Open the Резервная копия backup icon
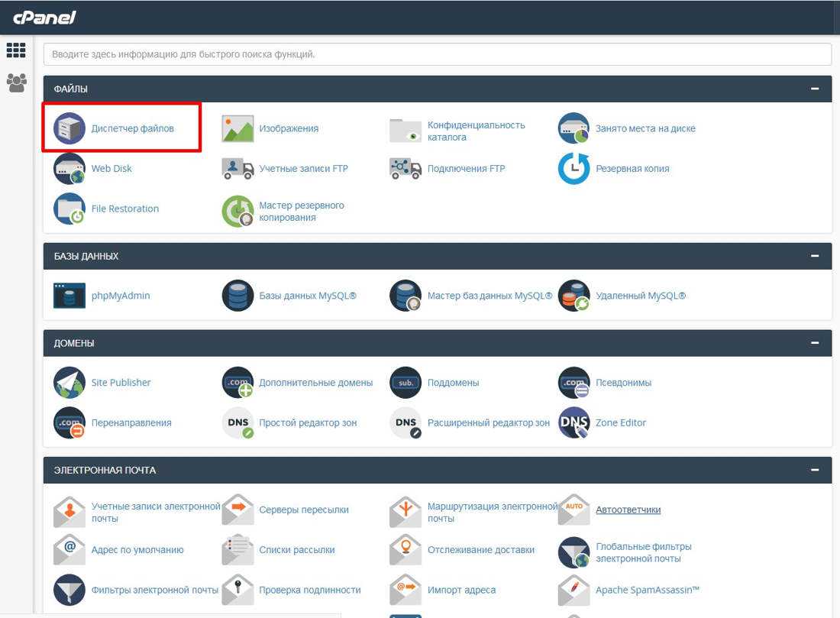The image size is (840, 618). (573, 169)
